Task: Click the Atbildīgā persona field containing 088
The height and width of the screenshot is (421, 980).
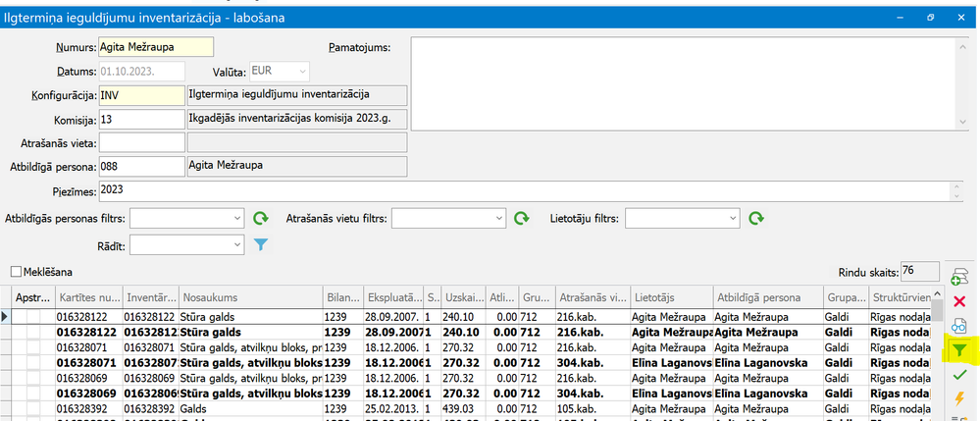Action: (142, 167)
